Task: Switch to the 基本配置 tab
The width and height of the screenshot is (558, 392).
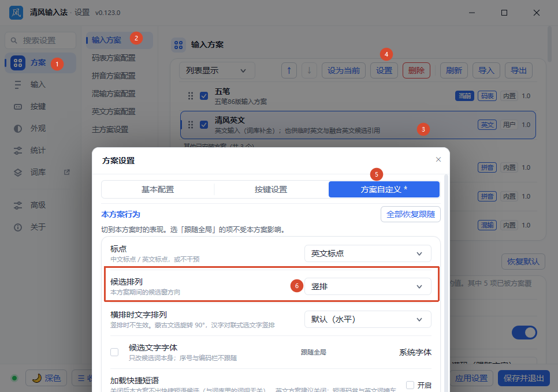Action: pos(158,189)
